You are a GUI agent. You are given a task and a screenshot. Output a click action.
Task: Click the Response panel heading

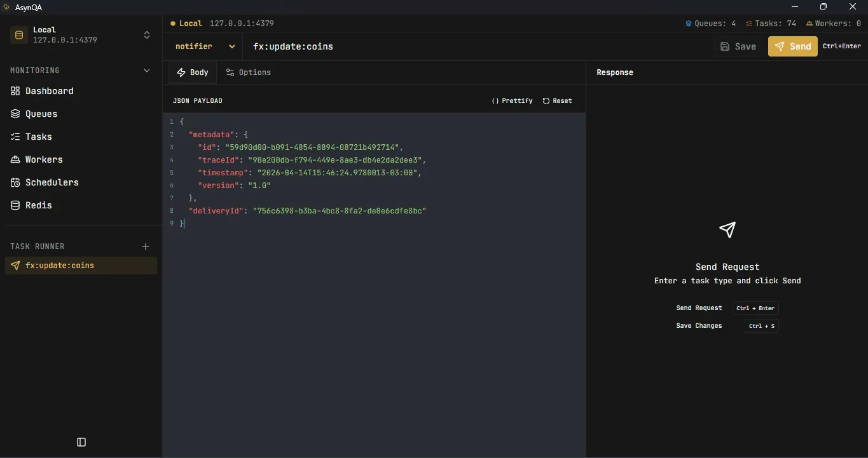615,72
